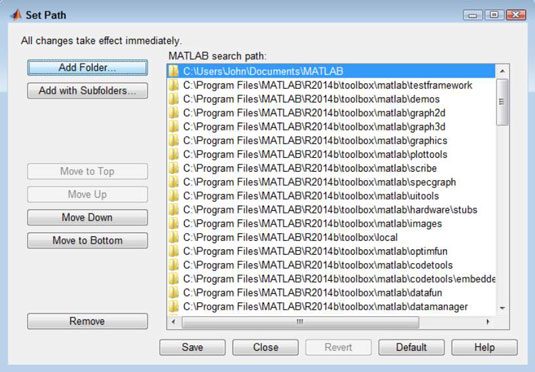Open Help for Set Path
This screenshot has height=372, width=535.
(x=485, y=347)
